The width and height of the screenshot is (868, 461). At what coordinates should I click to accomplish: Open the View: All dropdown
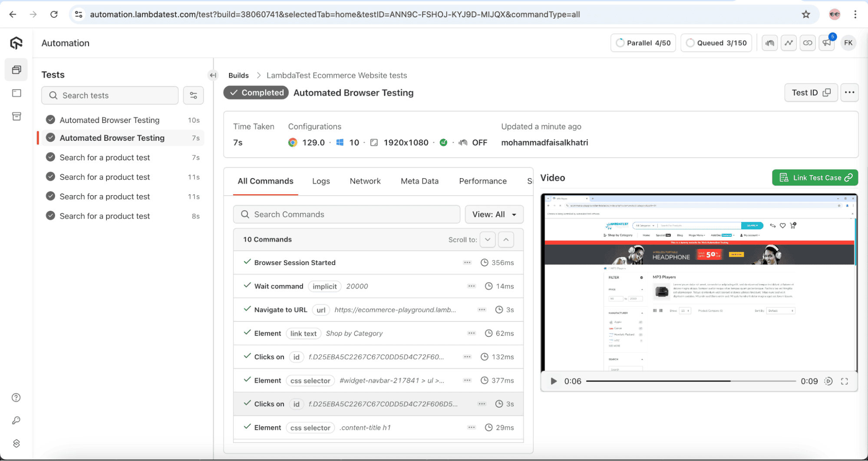(x=494, y=215)
